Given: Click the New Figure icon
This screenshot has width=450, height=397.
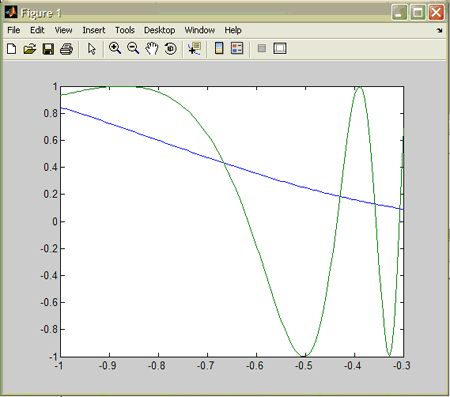Looking at the screenshot, I should click(12, 49).
